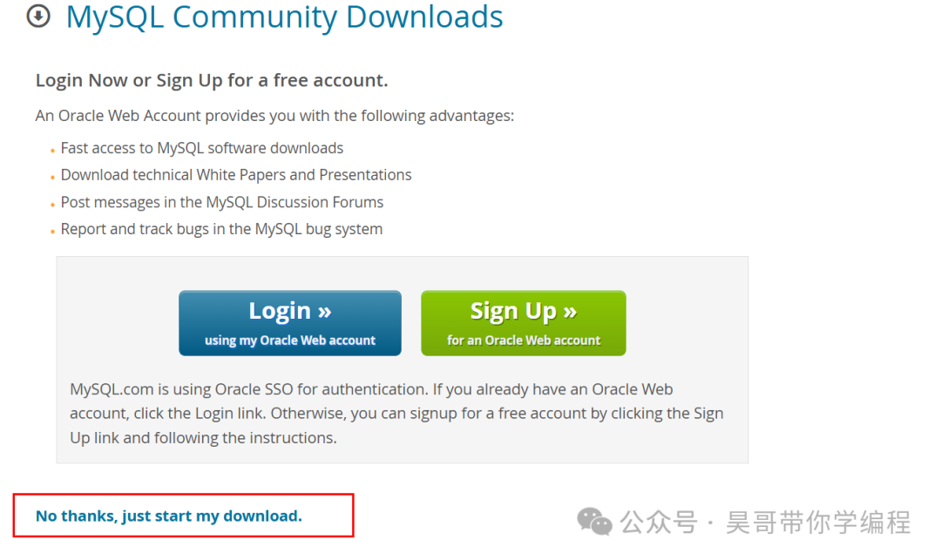Click the circular download arrow icon
The width and height of the screenshot is (941, 560).
point(38,17)
